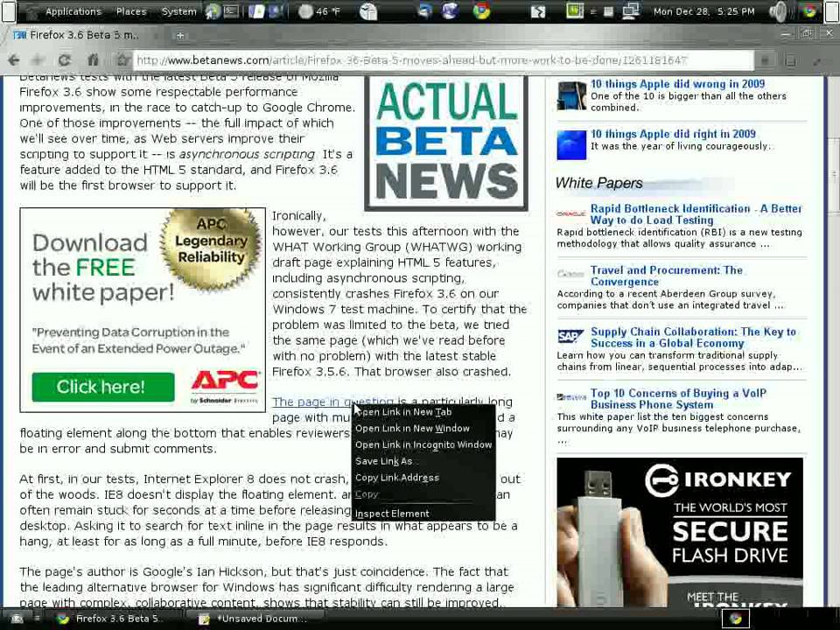Image resolution: width=840 pixels, height=630 pixels.
Task: Open a new tab with the plus button
Action: click(x=180, y=35)
